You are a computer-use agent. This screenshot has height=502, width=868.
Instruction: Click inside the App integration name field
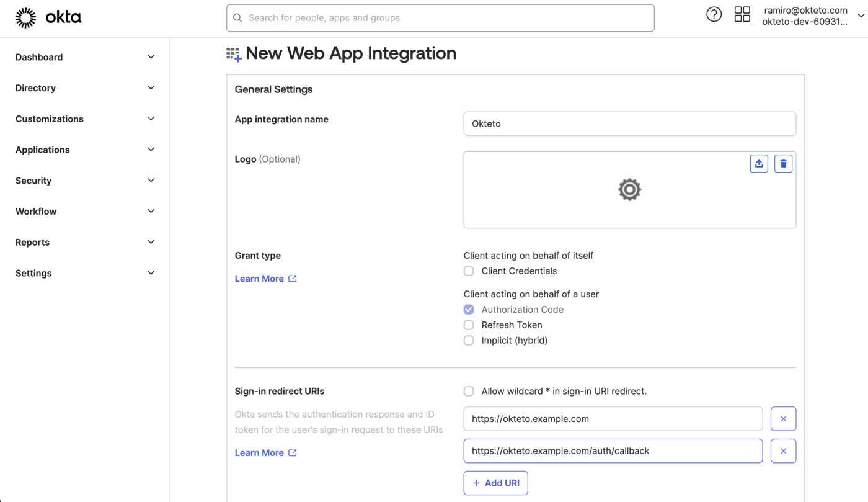click(629, 123)
